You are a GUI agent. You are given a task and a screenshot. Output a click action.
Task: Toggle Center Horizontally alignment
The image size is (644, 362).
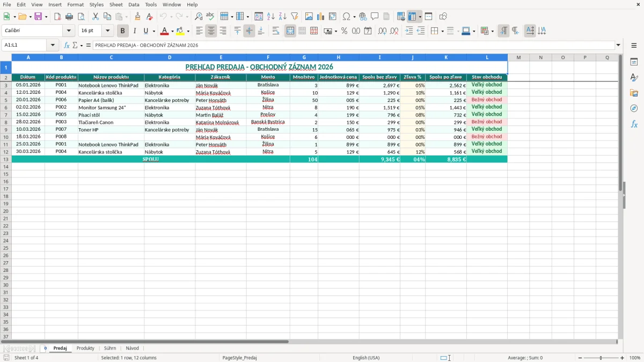[211, 31]
